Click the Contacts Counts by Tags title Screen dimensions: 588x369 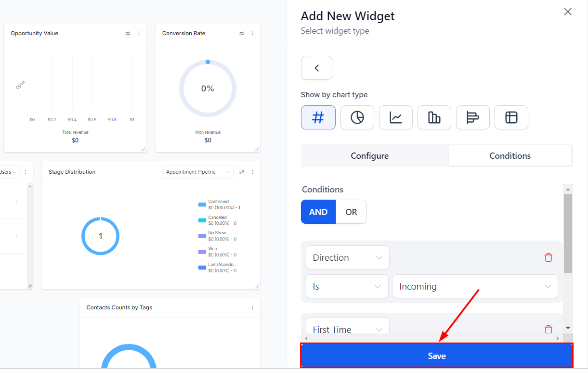119,307
